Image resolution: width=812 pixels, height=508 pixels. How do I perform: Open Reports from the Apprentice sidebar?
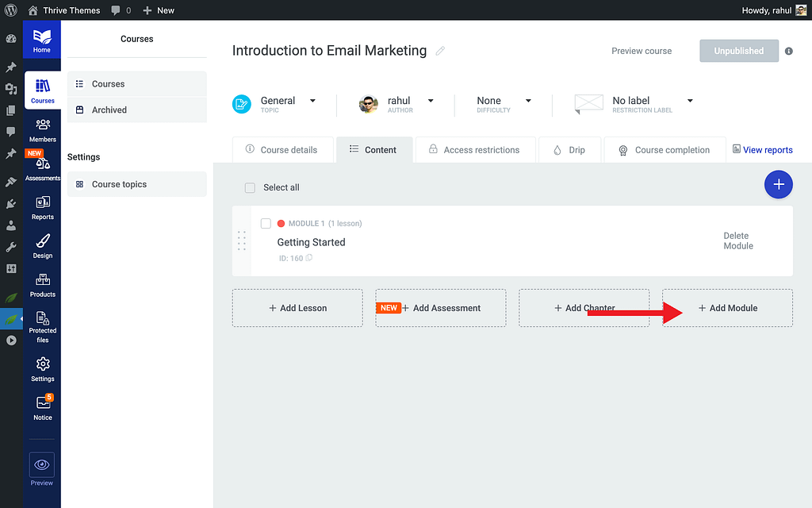pos(43,206)
